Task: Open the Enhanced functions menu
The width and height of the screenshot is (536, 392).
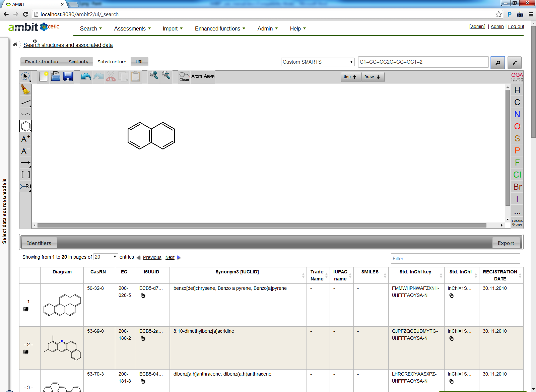Action: click(220, 28)
